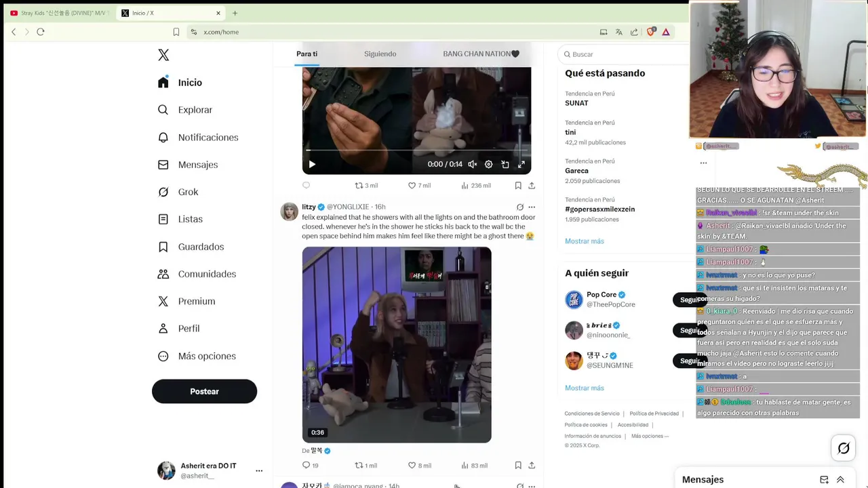Show more trends under Qué está pasando
This screenshot has height=488, width=868.
click(585, 241)
